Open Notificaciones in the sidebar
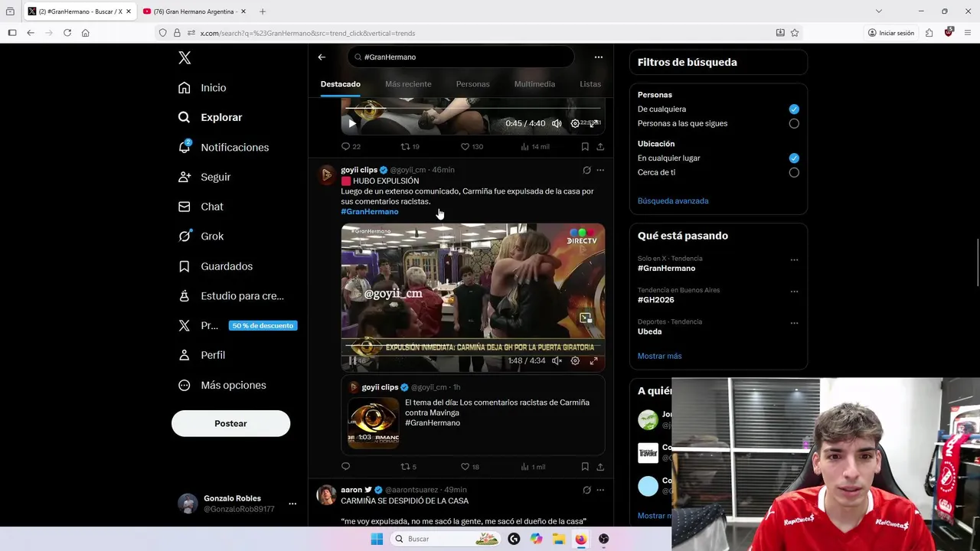This screenshot has height=551, width=980. tap(224, 147)
